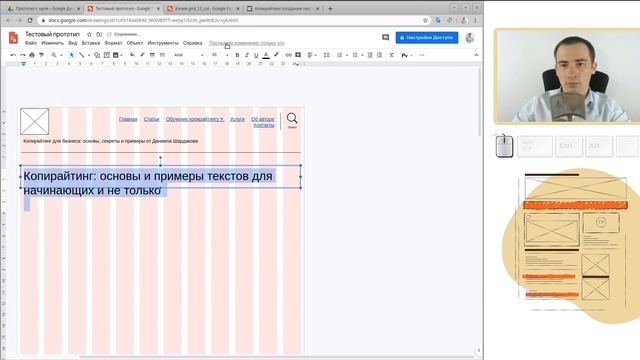Click the Insert image icon

click(x=116, y=55)
